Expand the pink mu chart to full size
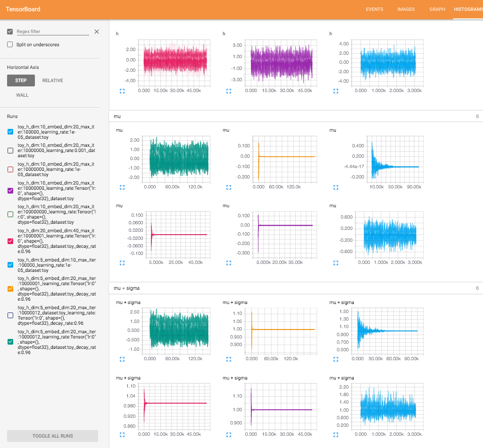This screenshot has height=448, width=483. [x=122, y=263]
